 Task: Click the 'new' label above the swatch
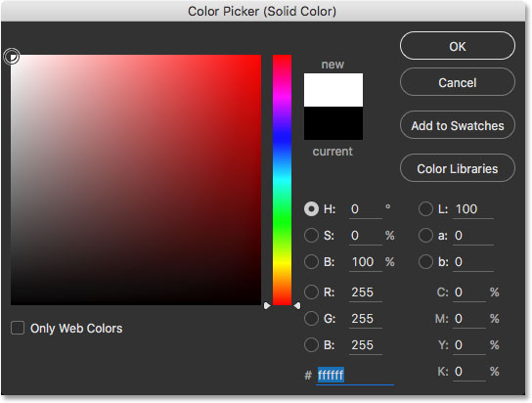click(332, 65)
